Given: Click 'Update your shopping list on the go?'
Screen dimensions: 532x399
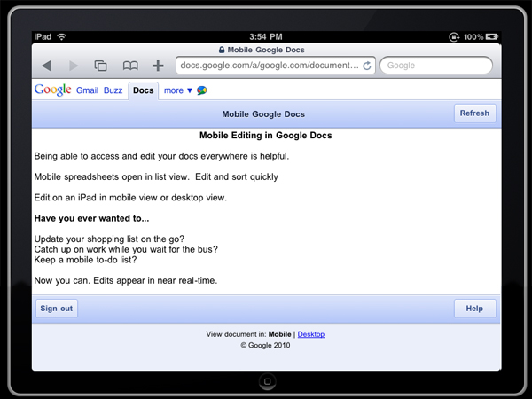Looking at the screenshot, I should [x=109, y=239].
